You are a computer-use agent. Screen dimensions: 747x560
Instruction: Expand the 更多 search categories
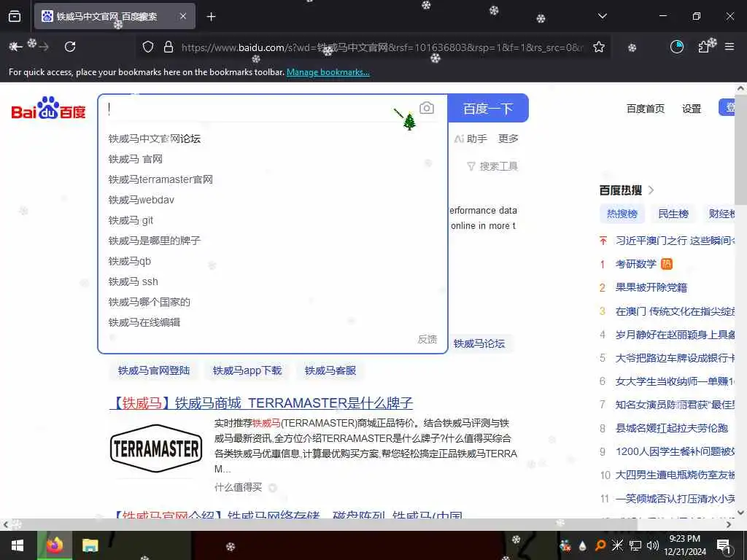(508, 139)
